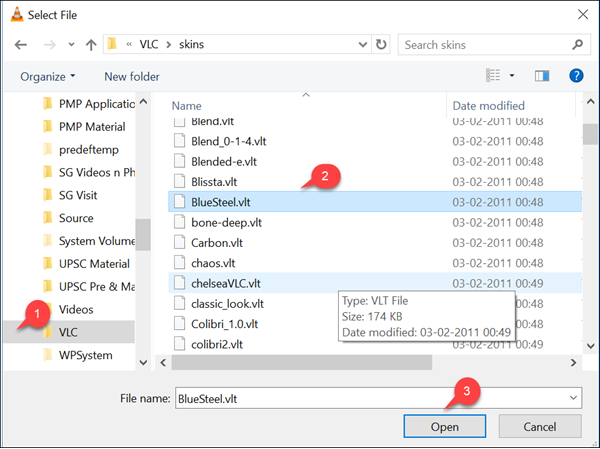Change view layout using view icon
The image size is (600, 449).
(x=492, y=76)
